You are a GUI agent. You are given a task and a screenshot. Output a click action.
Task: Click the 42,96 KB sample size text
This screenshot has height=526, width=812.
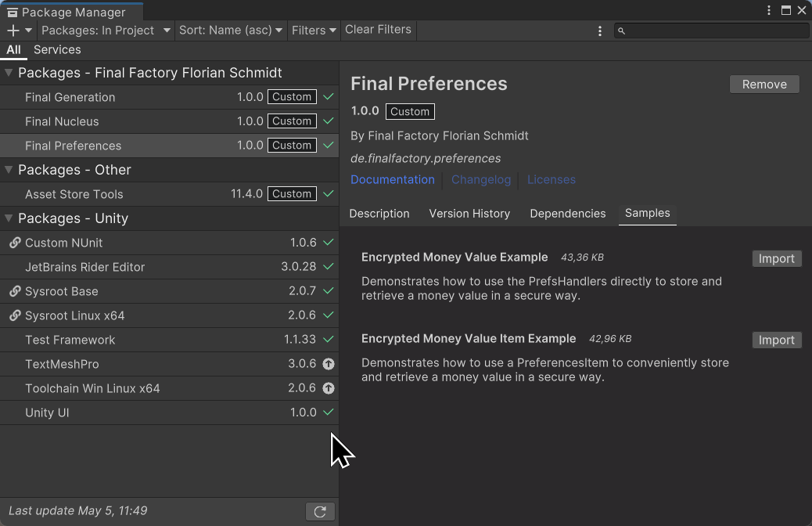click(x=610, y=339)
